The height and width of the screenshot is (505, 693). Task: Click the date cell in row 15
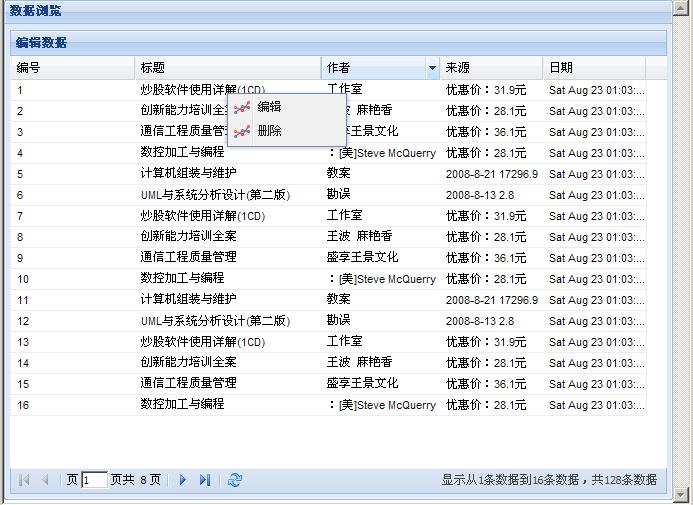tap(597, 384)
